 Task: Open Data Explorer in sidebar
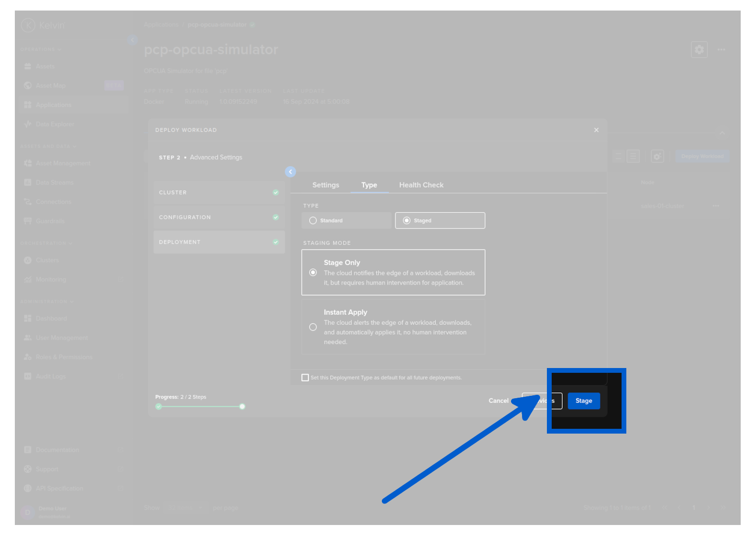click(x=55, y=124)
